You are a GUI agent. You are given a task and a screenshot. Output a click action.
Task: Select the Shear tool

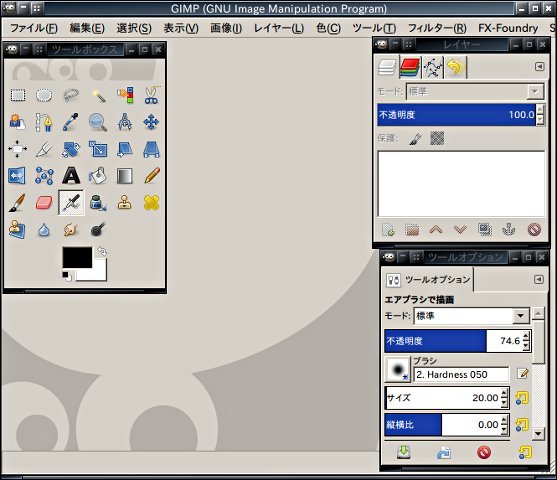click(x=125, y=149)
